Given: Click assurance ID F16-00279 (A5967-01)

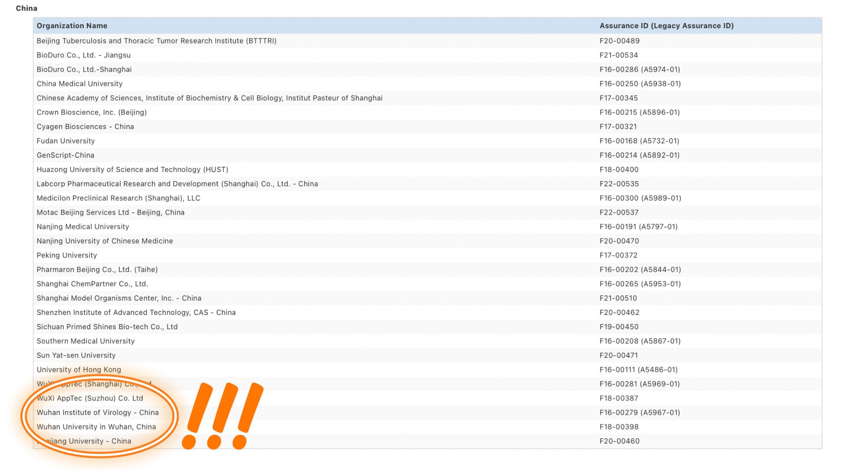Looking at the screenshot, I should point(640,414).
